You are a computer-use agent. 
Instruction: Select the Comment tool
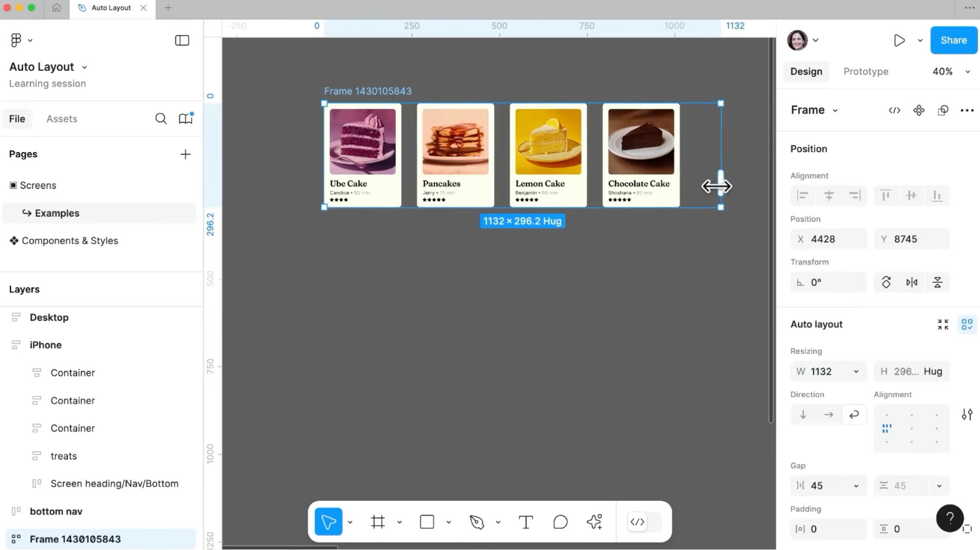tap(560, 522)
